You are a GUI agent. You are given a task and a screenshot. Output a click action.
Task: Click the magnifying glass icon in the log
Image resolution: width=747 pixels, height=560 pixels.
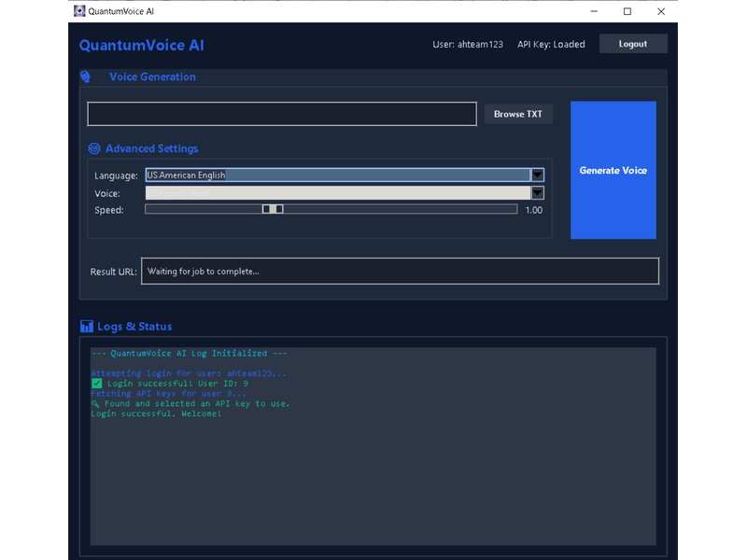(x=95, y=403)
